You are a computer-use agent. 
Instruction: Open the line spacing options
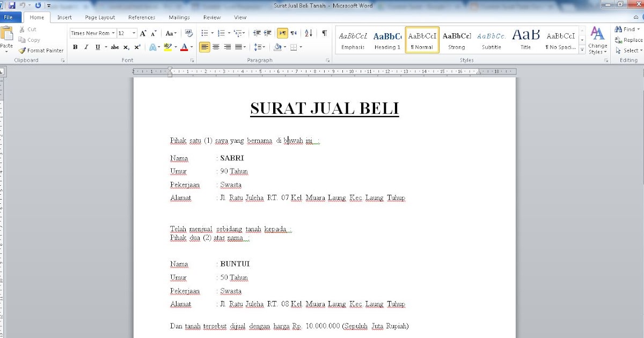[258, 47]
